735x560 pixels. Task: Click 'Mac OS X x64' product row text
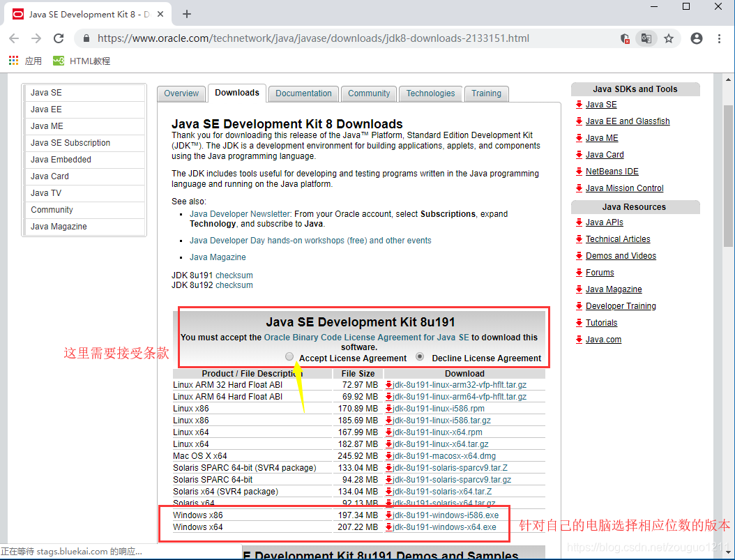point(199,456)
